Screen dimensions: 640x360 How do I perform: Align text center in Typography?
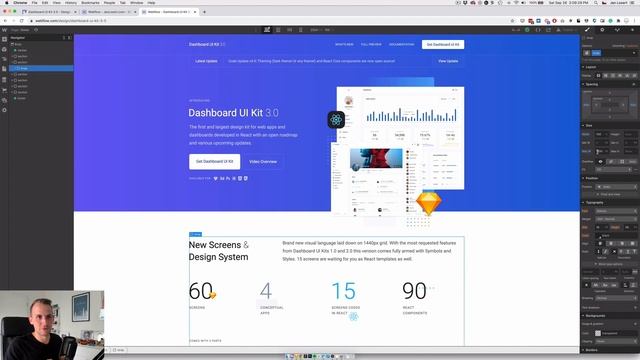tap(611, 244)
